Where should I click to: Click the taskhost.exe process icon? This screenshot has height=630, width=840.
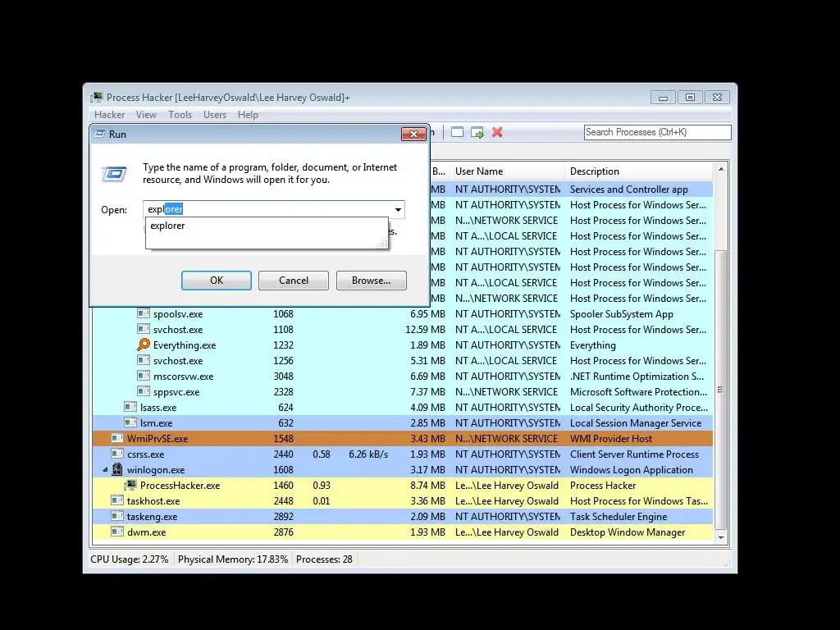click(x=117, y=500)
